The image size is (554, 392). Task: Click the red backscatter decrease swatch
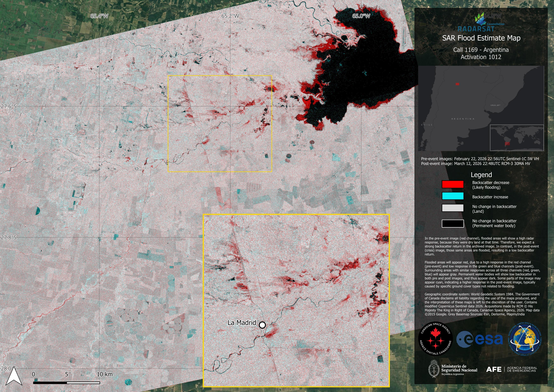[x=453, y=184]
